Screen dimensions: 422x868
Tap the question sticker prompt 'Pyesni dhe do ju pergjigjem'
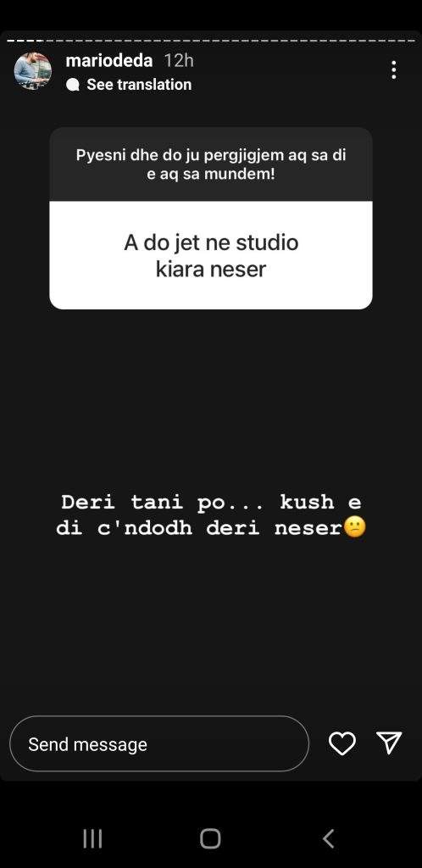pos(211,164)
